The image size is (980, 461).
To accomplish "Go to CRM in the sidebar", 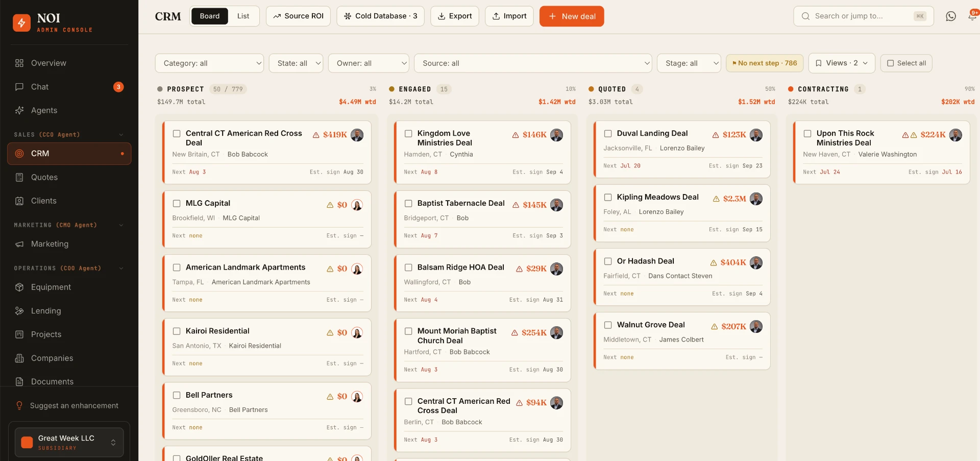I will (69, 154).
